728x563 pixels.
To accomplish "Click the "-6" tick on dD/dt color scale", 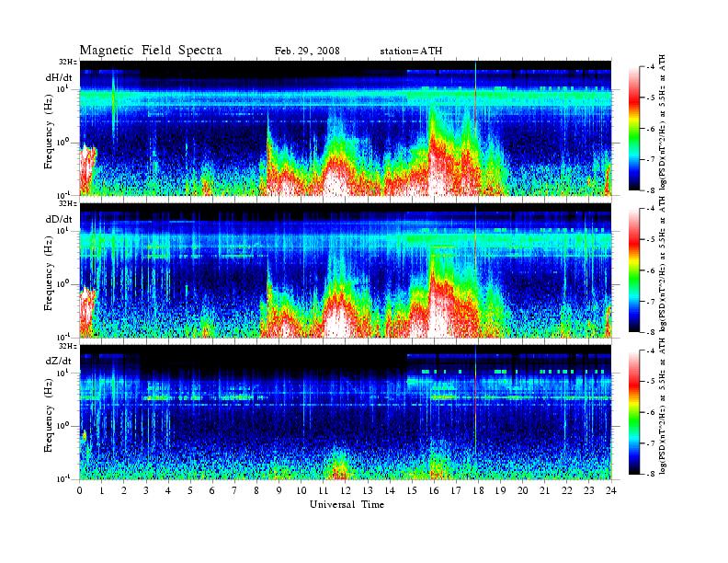I will 651,270.
